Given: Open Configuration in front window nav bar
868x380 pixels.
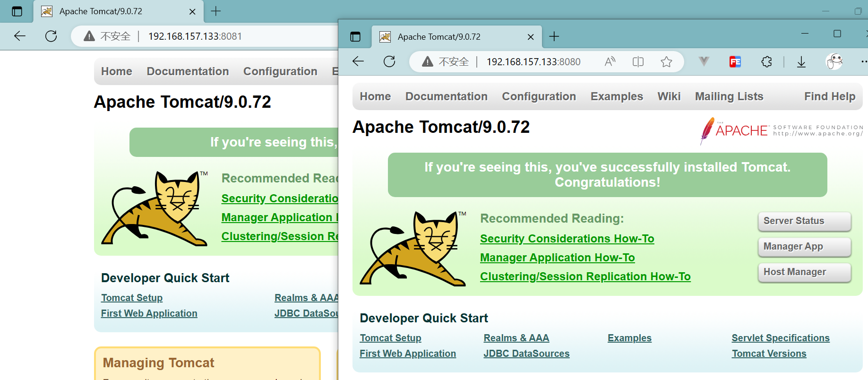Looking at the screenshot, I should (x=539, y=96).
